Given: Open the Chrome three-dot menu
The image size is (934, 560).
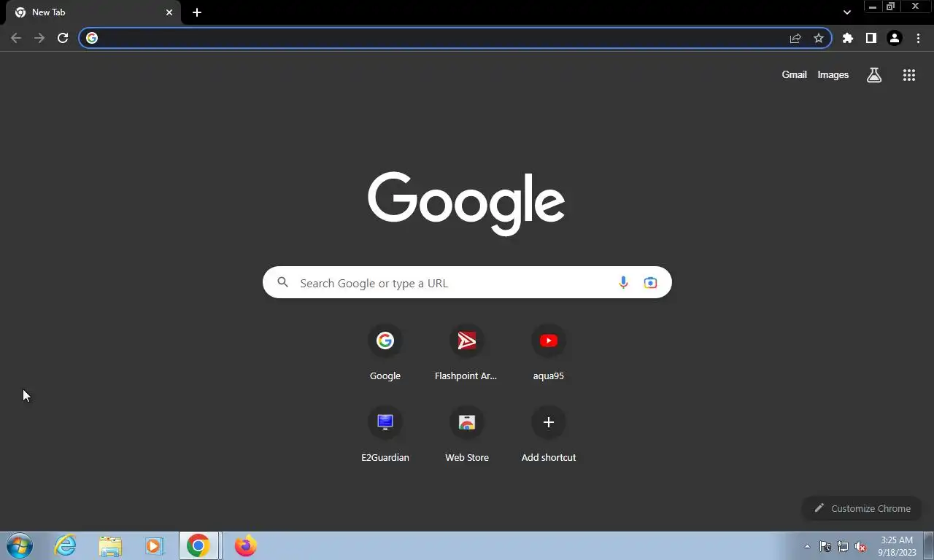Looking at the screenshot, I should [x=918, y=38].
